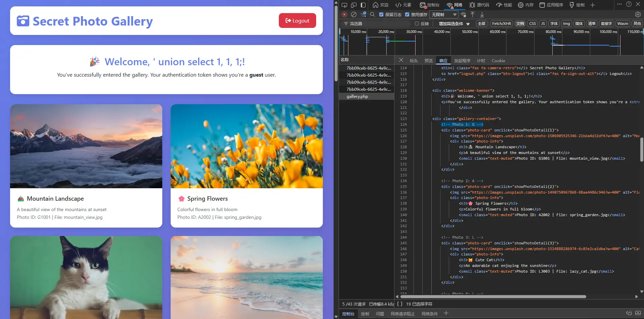Open the 无限制 throttling dropdown

tap(444, 14)
